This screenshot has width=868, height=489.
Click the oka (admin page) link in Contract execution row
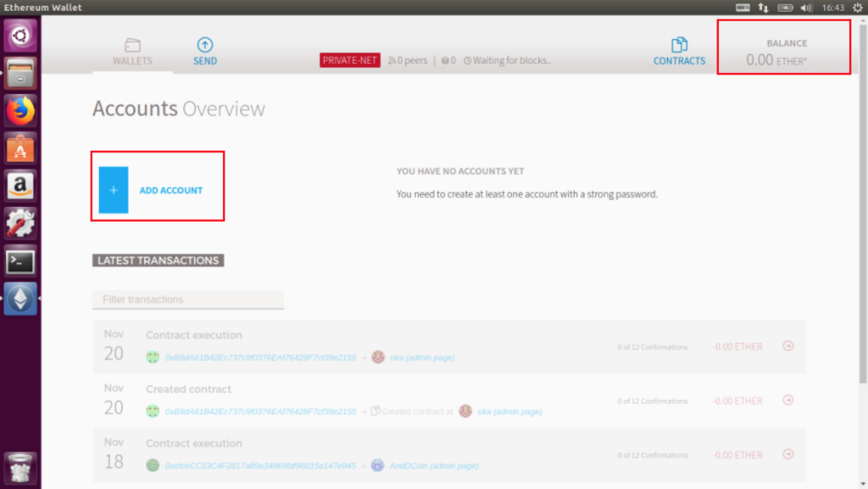coord(422,358)
